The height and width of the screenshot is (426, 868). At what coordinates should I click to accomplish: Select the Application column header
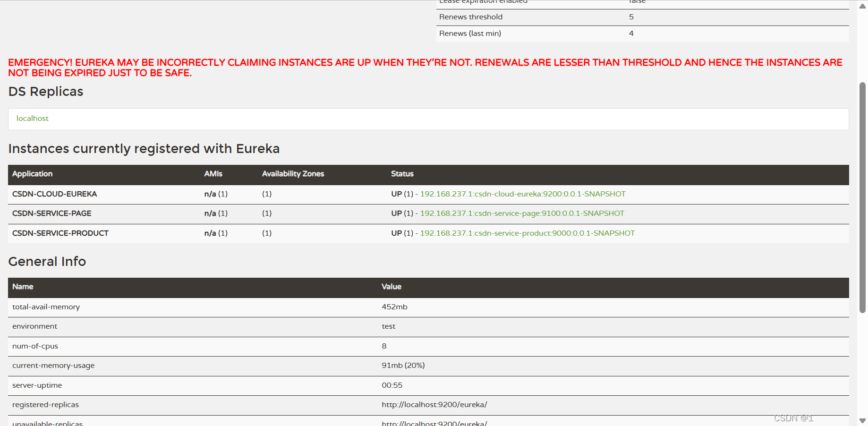click(x=32, y=174)
